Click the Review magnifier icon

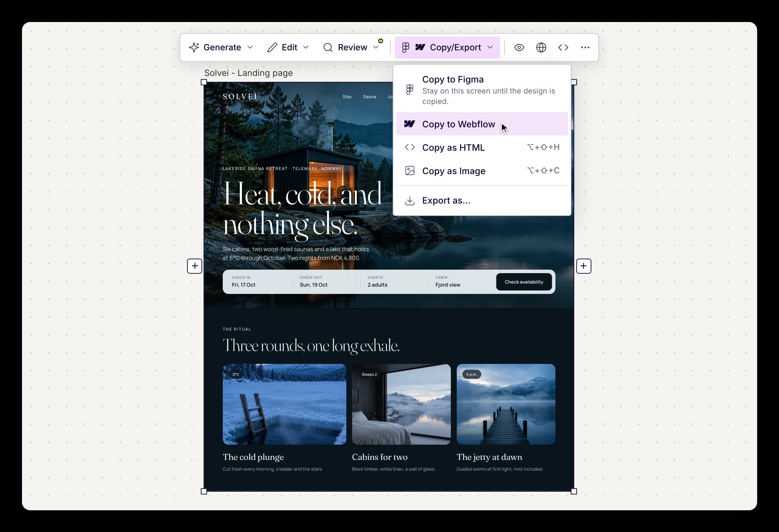(328, 47)
